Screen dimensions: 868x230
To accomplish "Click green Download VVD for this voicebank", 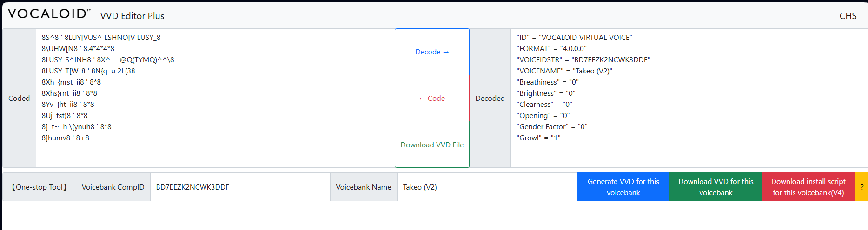I will click(716, 187).
